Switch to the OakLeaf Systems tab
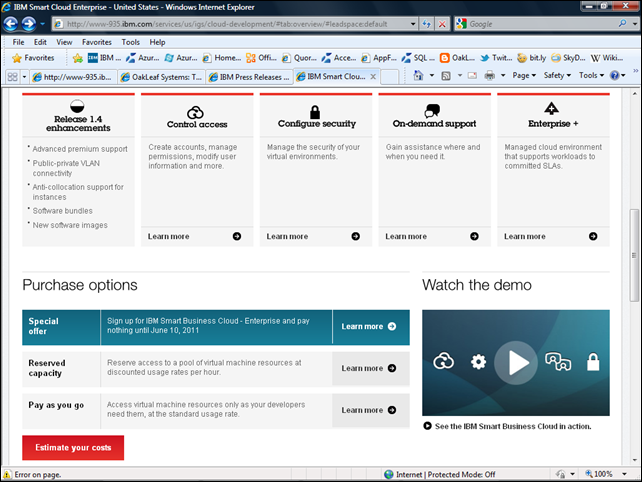642x482 pixels. (162, 77)
